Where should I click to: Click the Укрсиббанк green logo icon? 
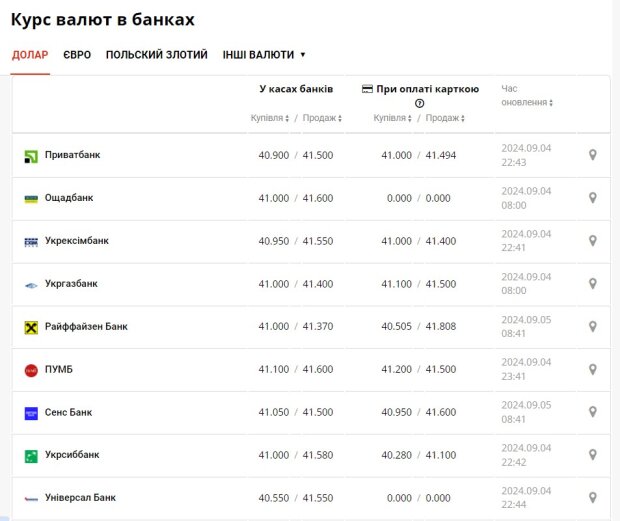click(x=31, y=456)
